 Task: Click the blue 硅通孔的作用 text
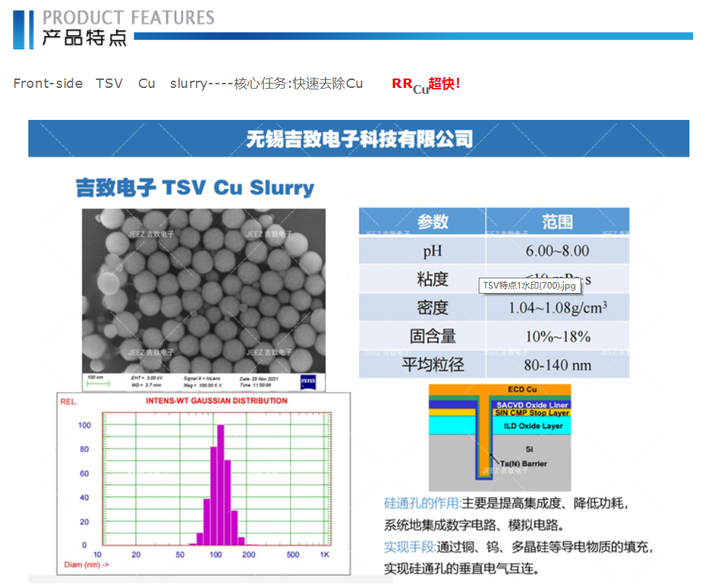pyautogui.click(x=422, y=503)
